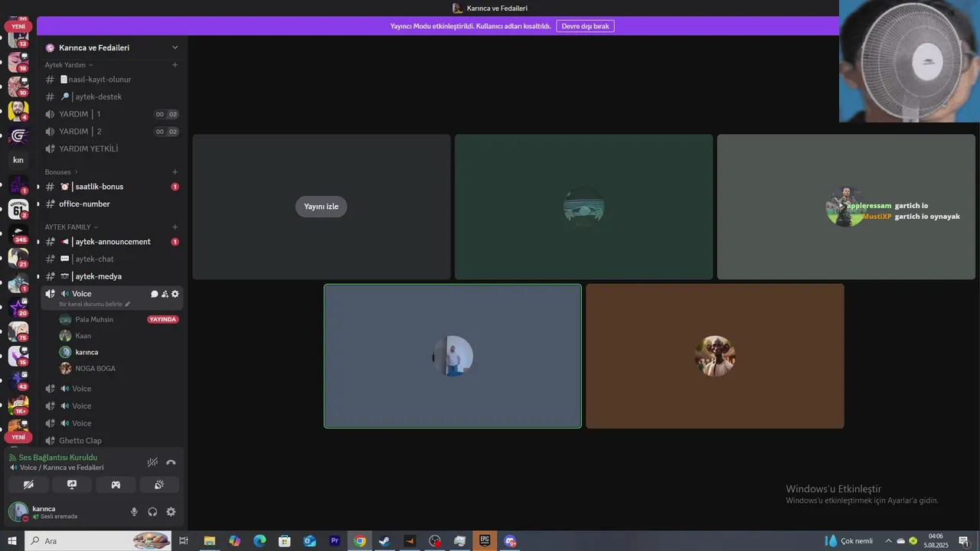Image resolution: width=980 pixels, height=551 pixels.
Task: Open File Explorer from taskbar
Action: click(x=209, y=541)
